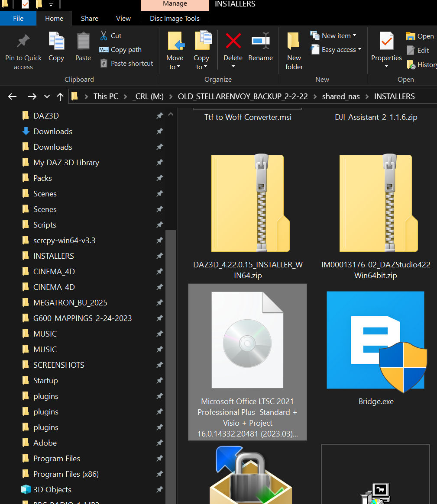
Task: Select the Microsoft Office LTSC 2021 disc image
Action: pyautogui.click(x=247, y=362)
